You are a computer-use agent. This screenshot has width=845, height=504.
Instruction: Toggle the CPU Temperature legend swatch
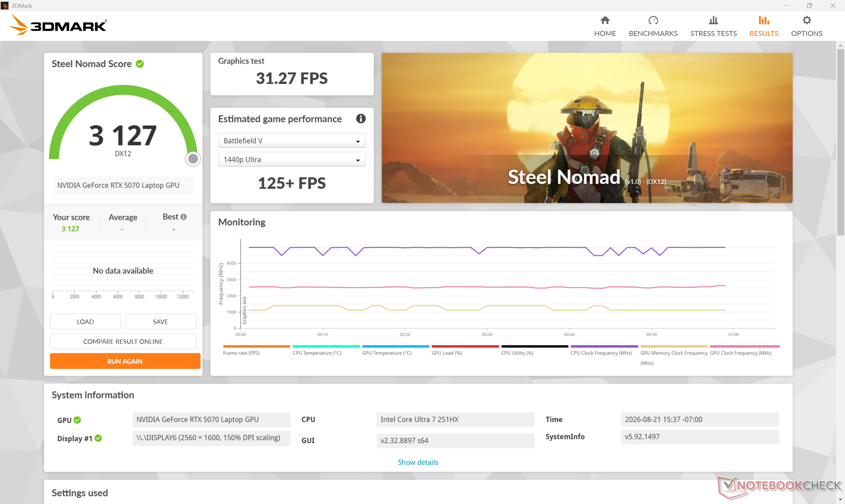pos(326,346)
